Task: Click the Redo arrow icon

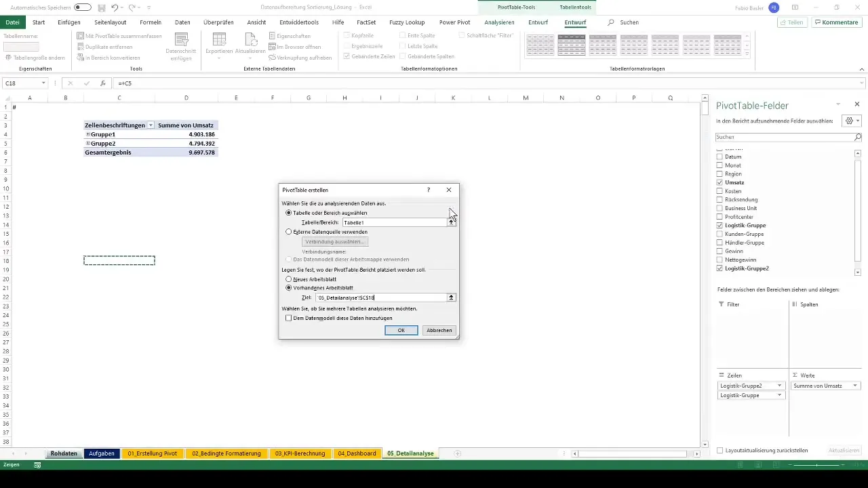Action: (x=132, y=7)
